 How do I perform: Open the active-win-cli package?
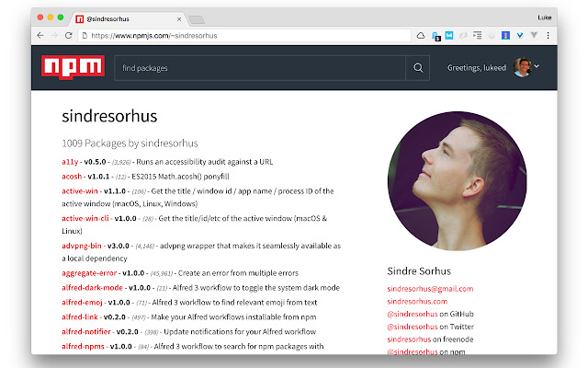85,218
